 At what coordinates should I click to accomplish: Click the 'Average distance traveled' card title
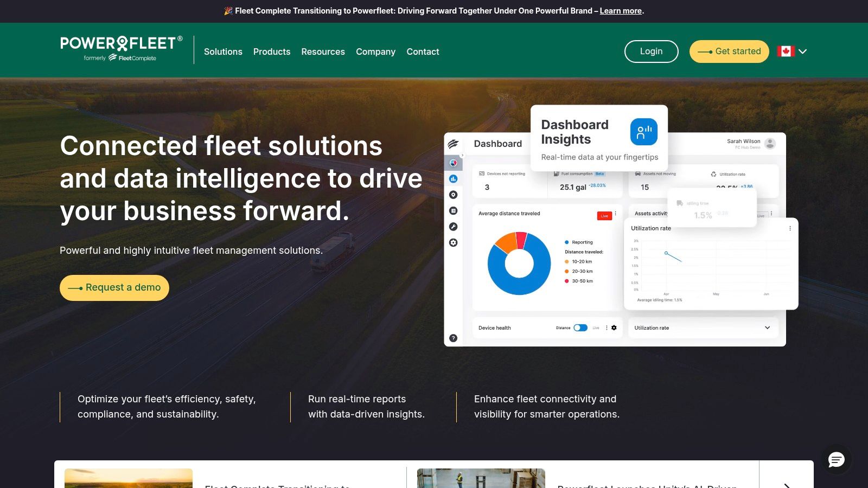coord(509,214)
